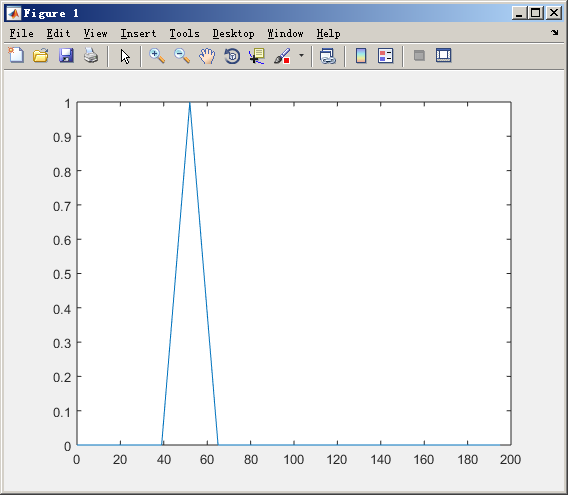Open file using folder icon
The width and height of the screenshot is (568, 495).
(x=41, y=55)
